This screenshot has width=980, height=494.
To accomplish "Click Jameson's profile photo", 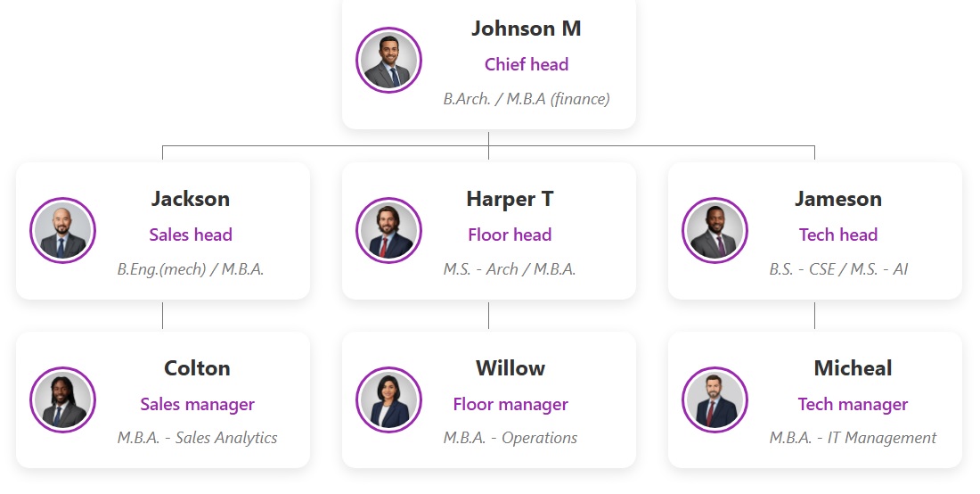I will pyautogui.click(x=715, y=231).
